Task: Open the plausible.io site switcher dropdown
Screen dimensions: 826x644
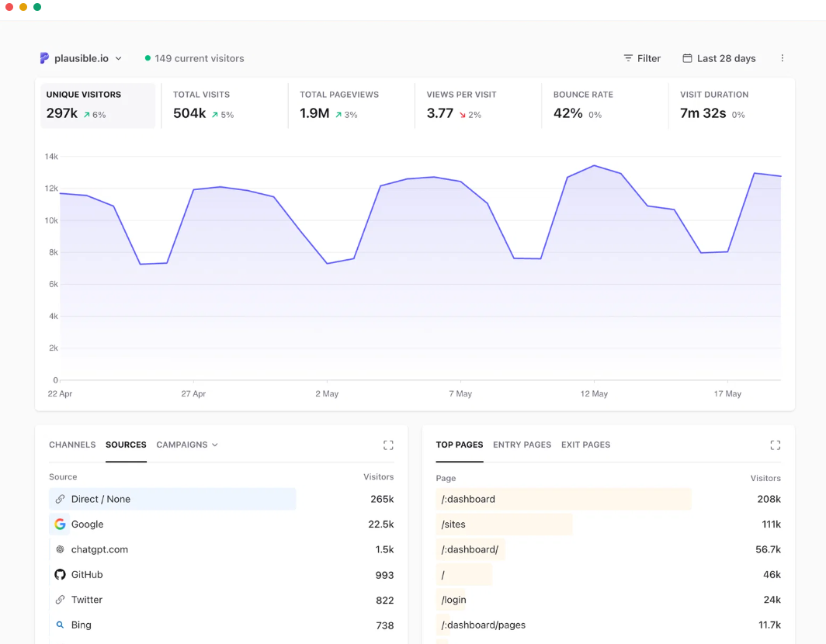Action: click(81, 58)
